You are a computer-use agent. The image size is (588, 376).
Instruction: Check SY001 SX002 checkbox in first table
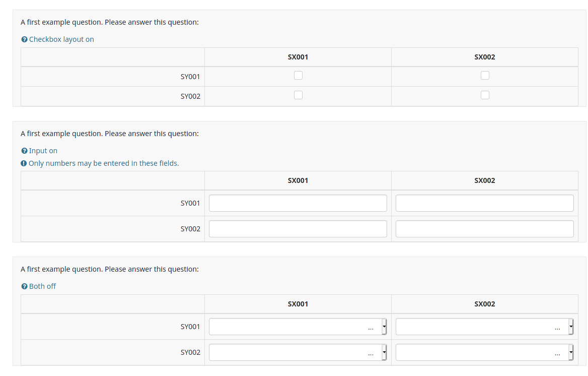pyautogui.click(x=485, y=76)
